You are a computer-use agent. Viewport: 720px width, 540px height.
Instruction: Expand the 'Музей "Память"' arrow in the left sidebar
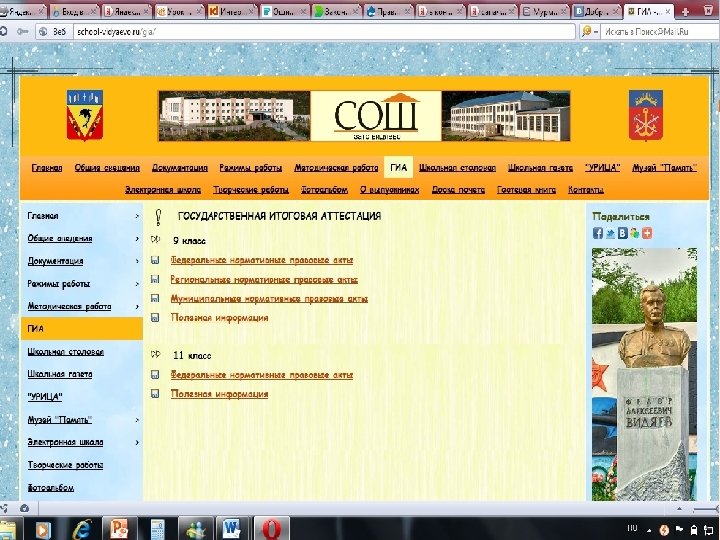point(137,420)
